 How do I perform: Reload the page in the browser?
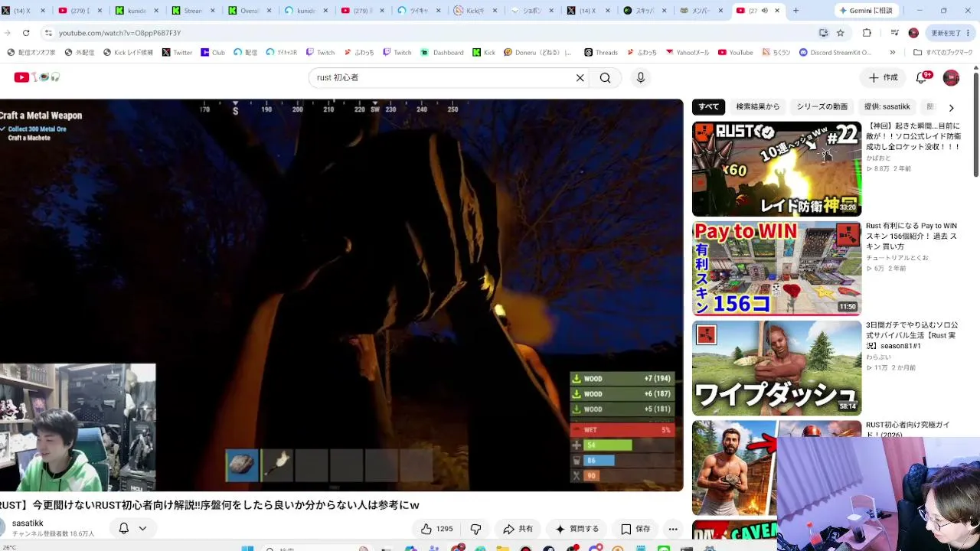(26, 33)
